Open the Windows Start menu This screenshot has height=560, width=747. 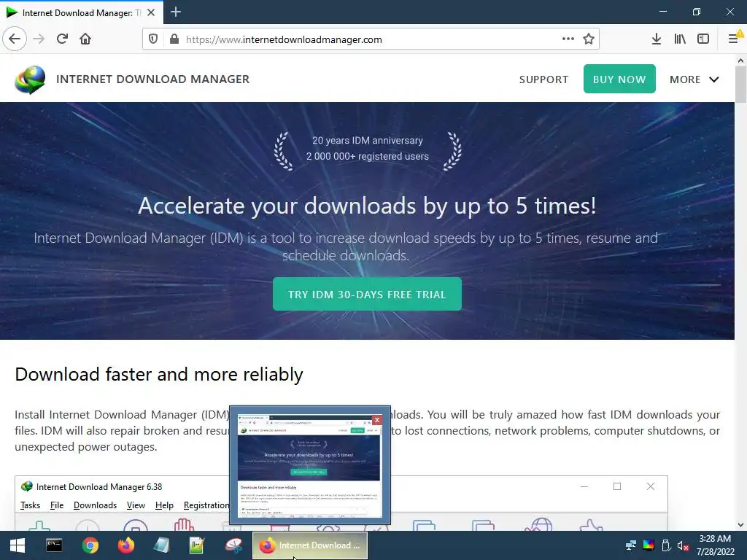[18, 545]
